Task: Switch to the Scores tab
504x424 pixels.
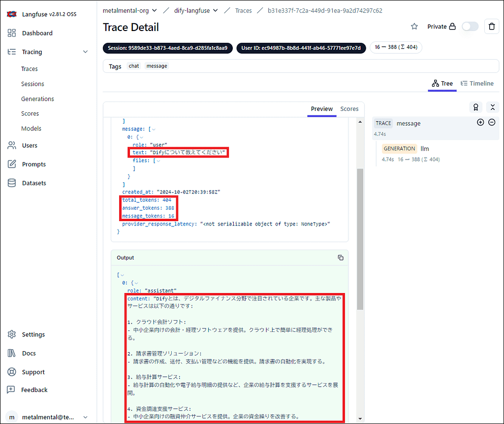Action: (349, 109)
